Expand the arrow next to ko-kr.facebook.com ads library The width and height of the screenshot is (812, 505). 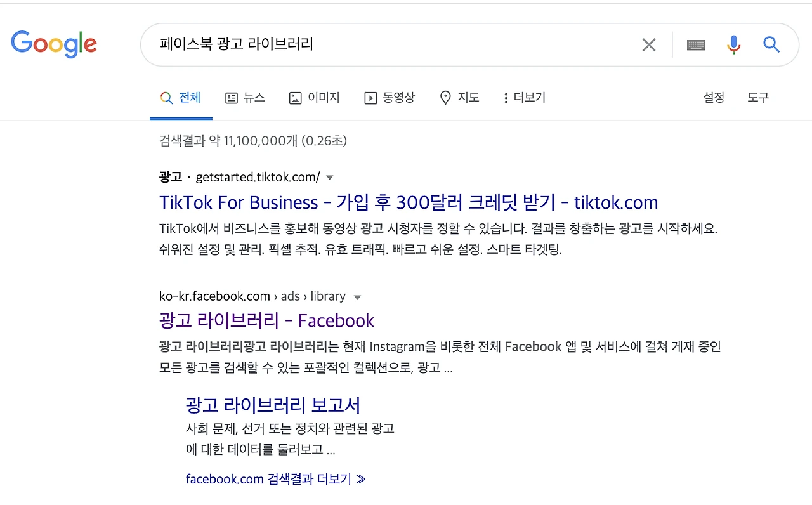[x=357, y=297]
